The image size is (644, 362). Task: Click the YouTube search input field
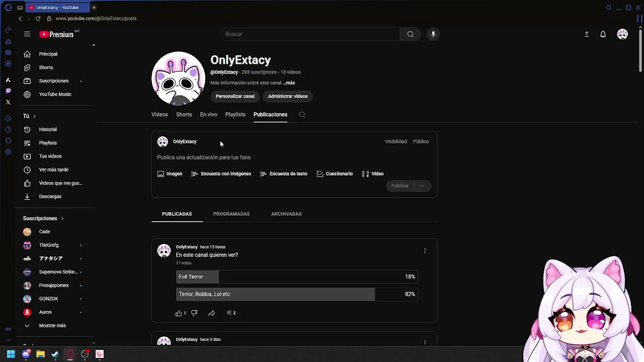310,34
